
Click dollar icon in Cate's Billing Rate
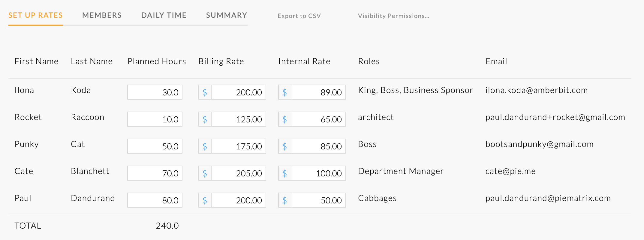205,173
